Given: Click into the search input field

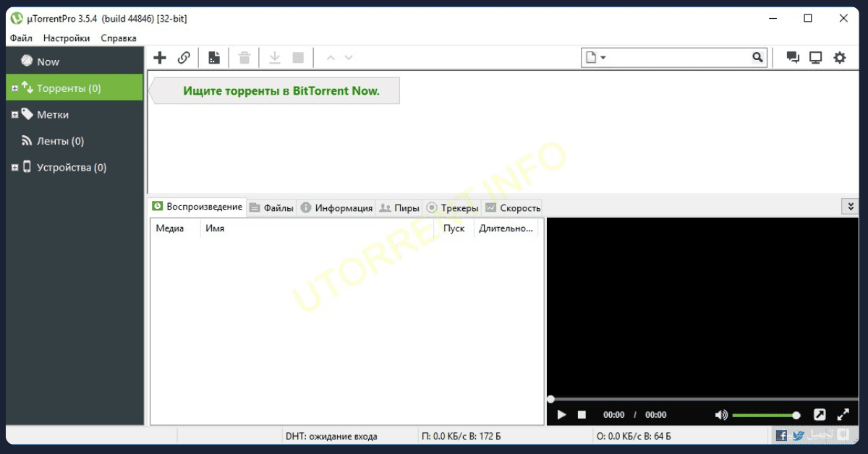Looking at the screenshot, I should (680, 58).
